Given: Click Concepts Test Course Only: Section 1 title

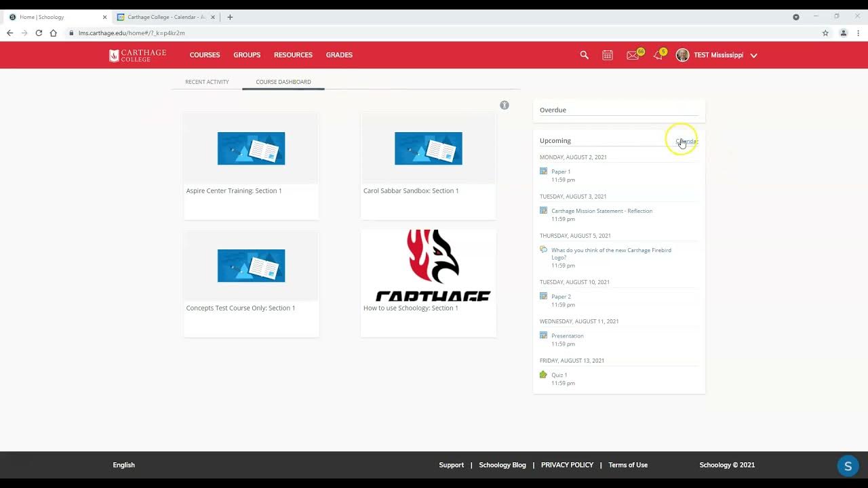Looking at the screenshot, I should pyautogui.click(x=241, y=308).
